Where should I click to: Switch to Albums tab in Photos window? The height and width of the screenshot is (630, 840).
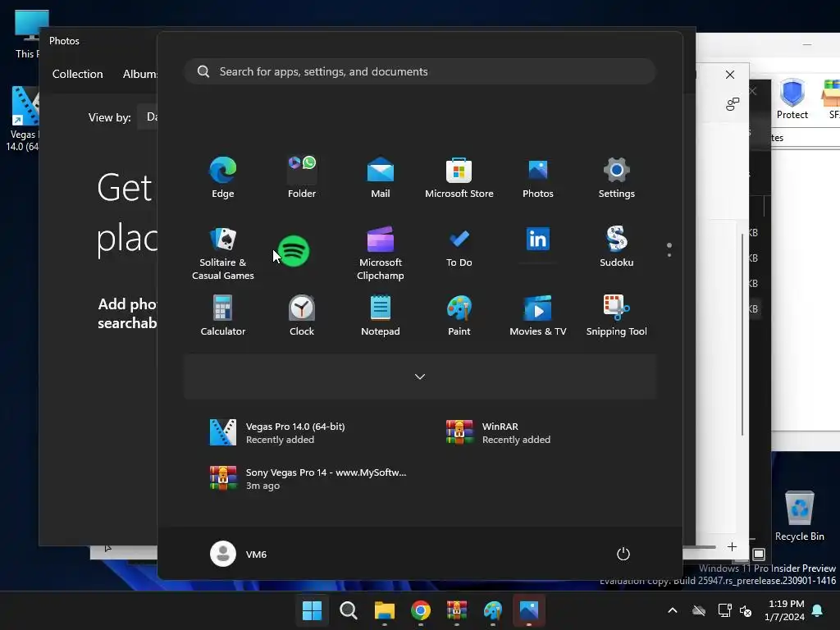coord(140,74)
